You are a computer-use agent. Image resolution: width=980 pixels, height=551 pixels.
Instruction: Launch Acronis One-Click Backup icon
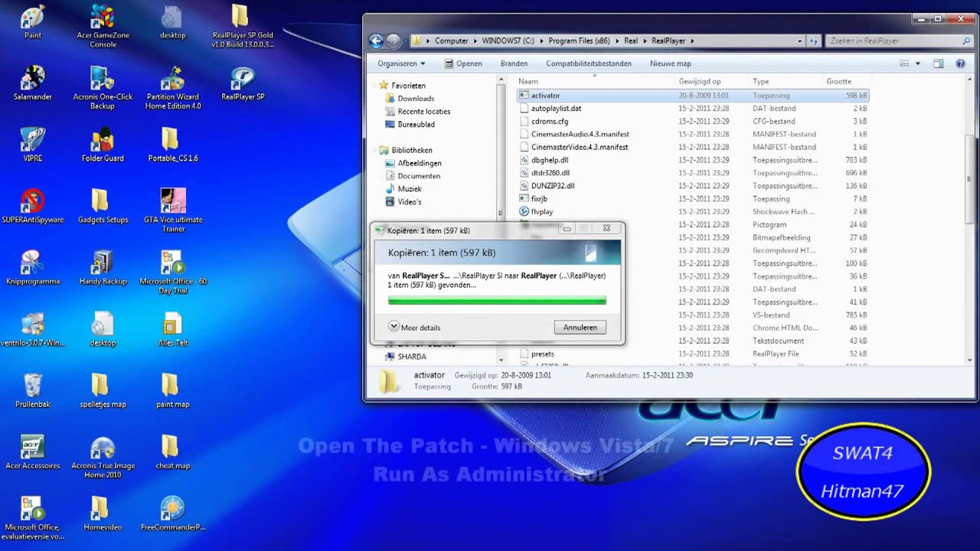point(103,87)
